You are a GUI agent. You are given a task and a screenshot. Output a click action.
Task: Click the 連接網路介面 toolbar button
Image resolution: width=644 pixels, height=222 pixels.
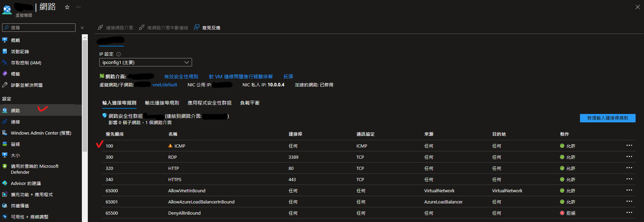115,28
